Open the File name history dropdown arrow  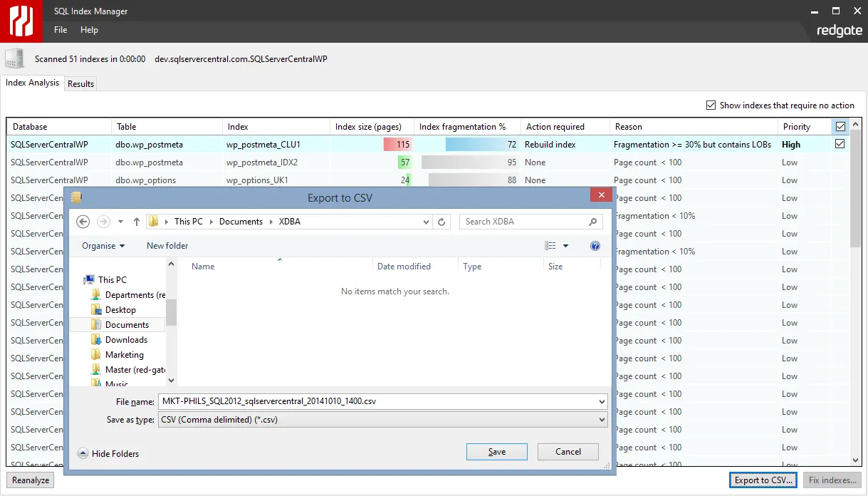coord(602,401)
